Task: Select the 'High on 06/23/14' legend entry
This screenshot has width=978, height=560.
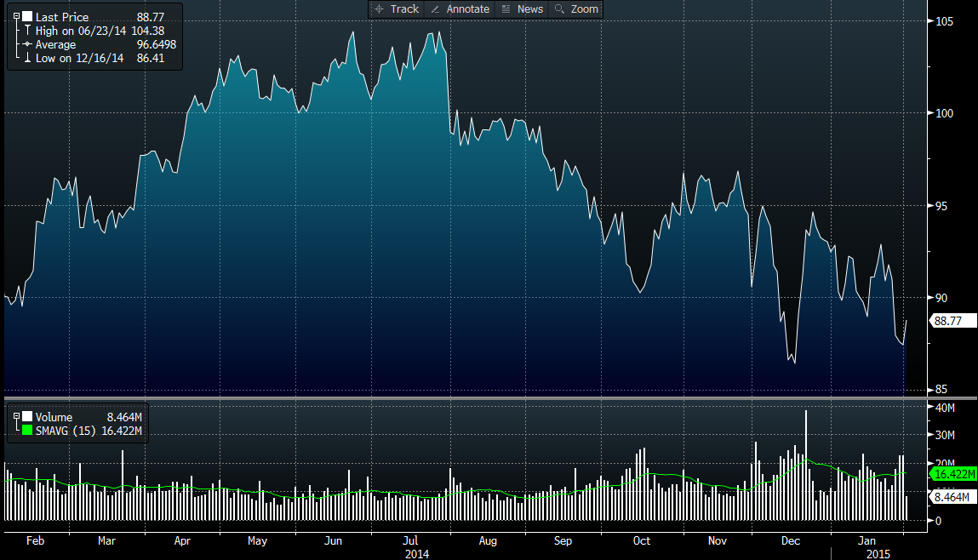Action: (81, 31)
